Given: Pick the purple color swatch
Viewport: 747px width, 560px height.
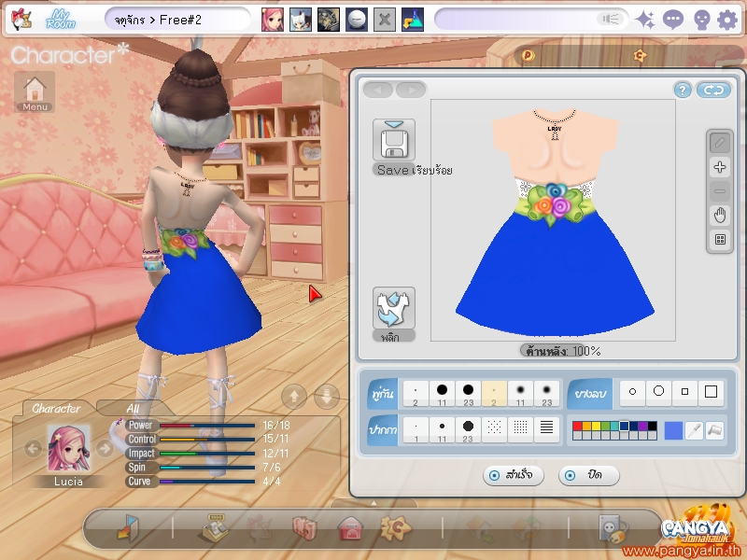Looking at the screenshot, I should coord(642,426).
